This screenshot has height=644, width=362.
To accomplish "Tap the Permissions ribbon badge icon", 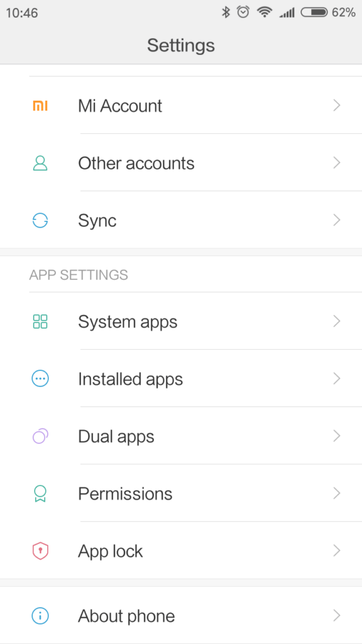I will (x=40, y=493).
